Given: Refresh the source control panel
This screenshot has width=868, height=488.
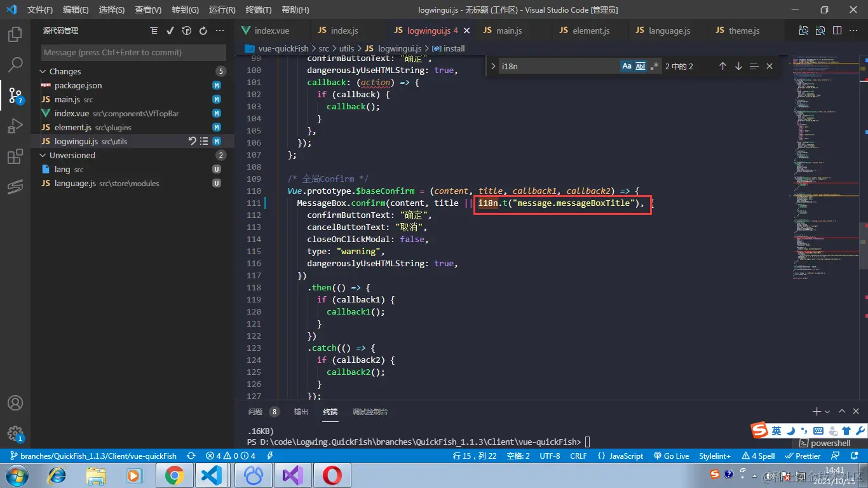Looking at the screenshot, I should pyautogui.click(x=203, y=30).
